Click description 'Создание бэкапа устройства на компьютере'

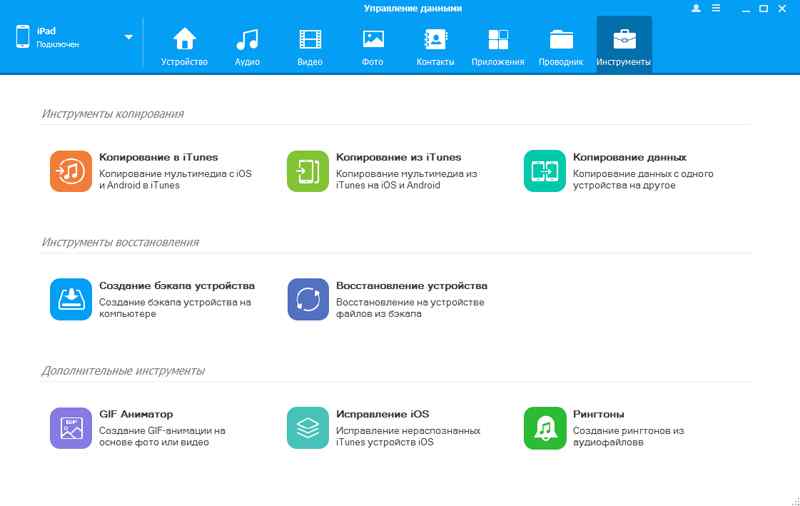tap(175, 308)
